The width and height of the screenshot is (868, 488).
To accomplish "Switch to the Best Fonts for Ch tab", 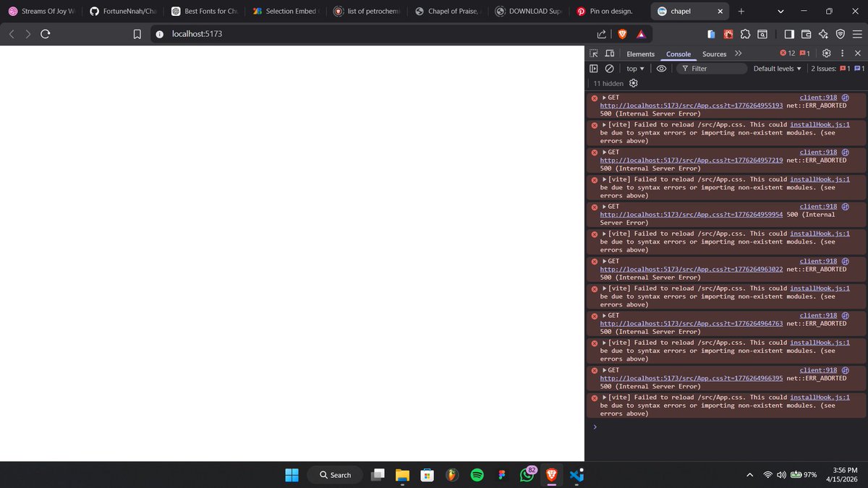I will click(206, 11).
